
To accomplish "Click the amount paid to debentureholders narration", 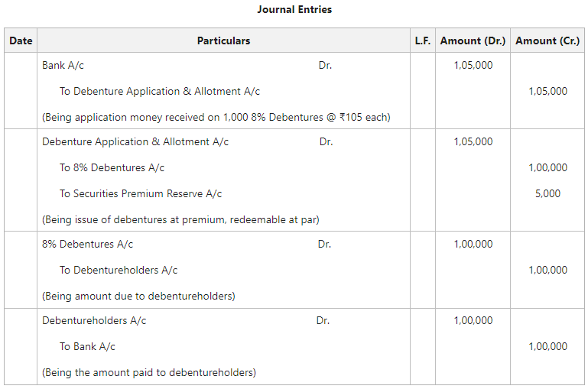I will (149, 373).
